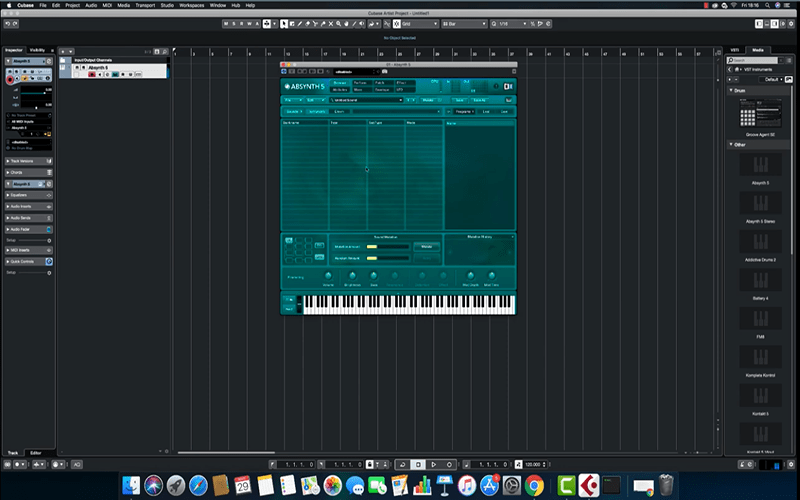The image size is (800, 500).
Task: Click Absynth 5 instrument in media rack
Action: point(760,166)
